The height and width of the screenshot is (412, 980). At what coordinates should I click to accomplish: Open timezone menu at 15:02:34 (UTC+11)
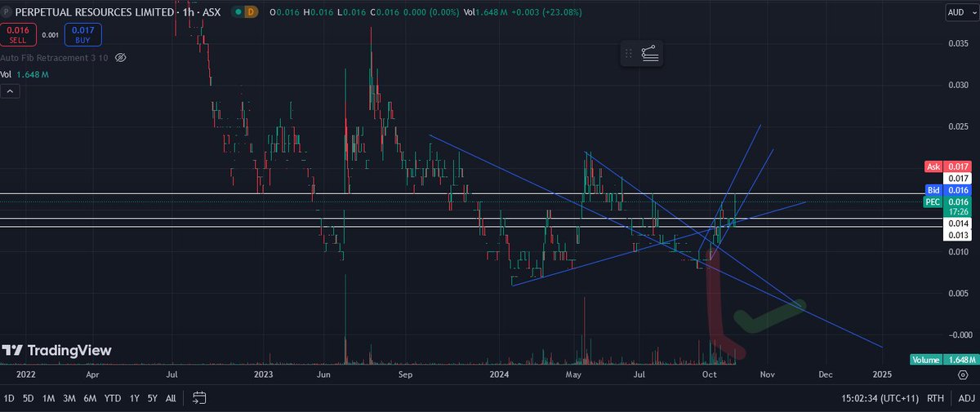coord(880,398)
